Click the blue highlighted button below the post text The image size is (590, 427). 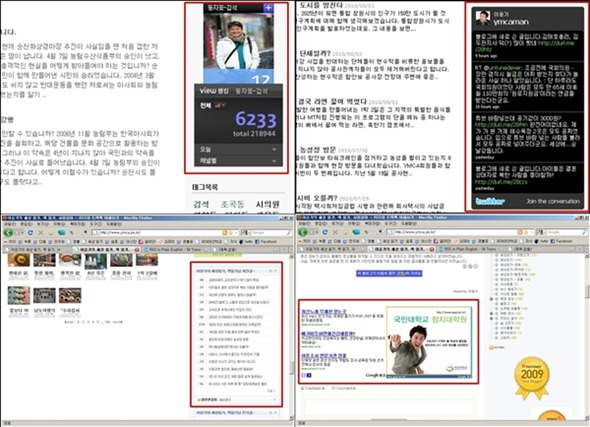point(389,274)
